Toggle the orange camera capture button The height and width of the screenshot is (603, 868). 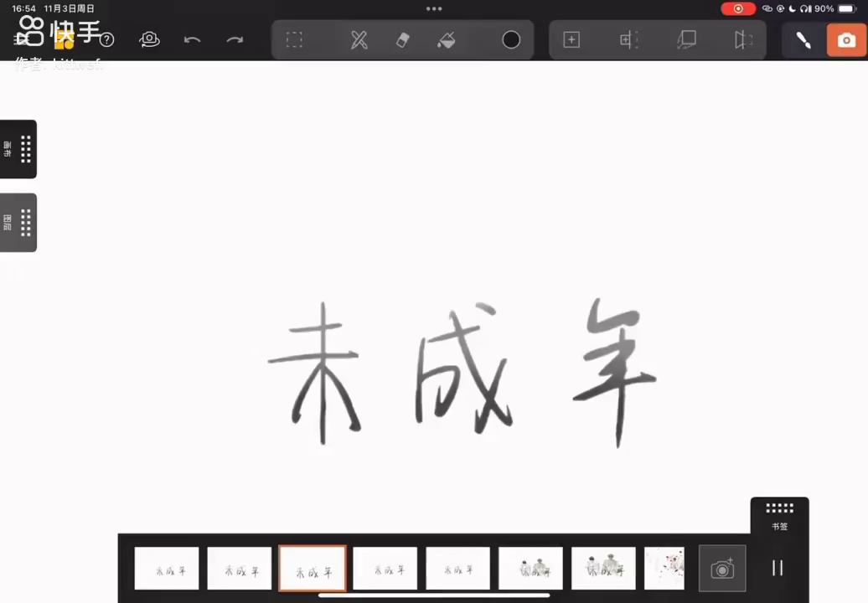coord(846,40)
